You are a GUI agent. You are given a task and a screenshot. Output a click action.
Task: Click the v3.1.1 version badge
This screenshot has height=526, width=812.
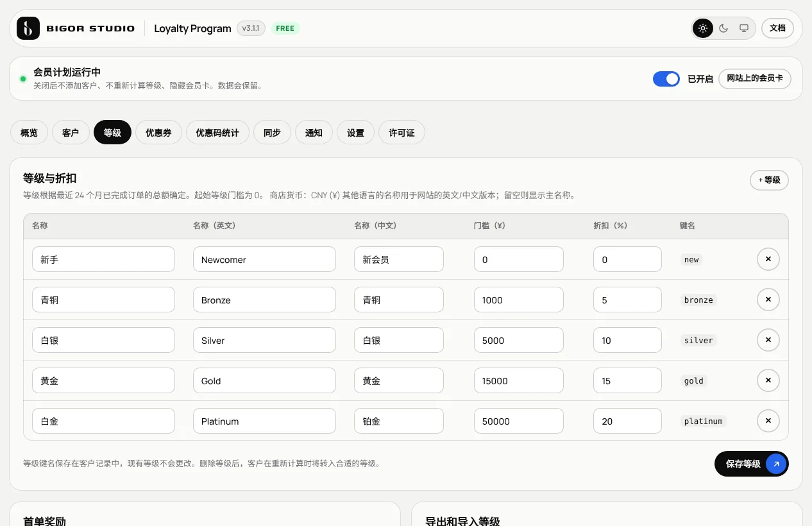point(251,28)
